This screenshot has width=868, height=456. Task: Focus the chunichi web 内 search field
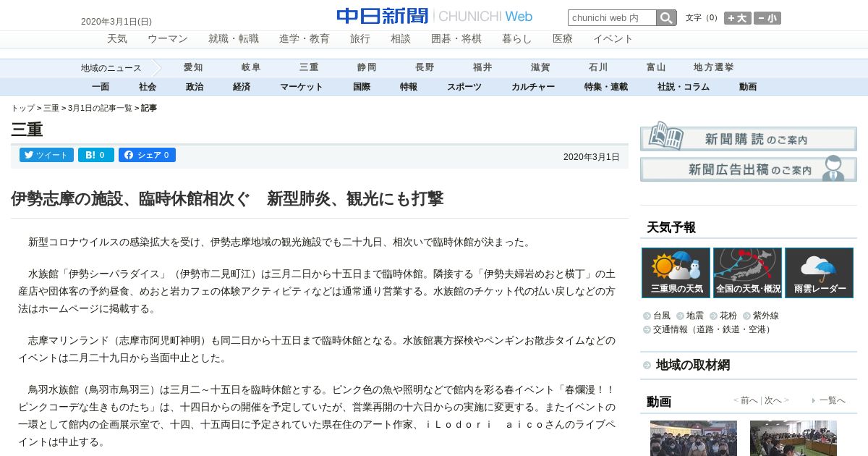tap(612, 18)
